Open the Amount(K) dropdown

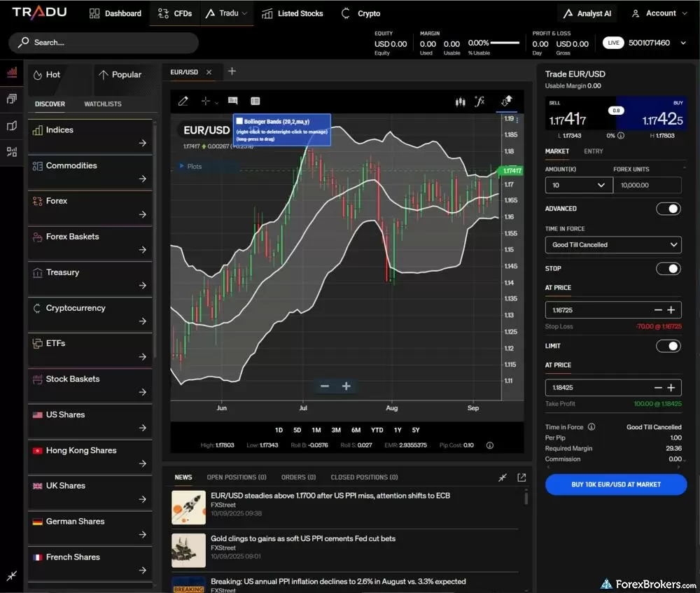coord(579,186)
